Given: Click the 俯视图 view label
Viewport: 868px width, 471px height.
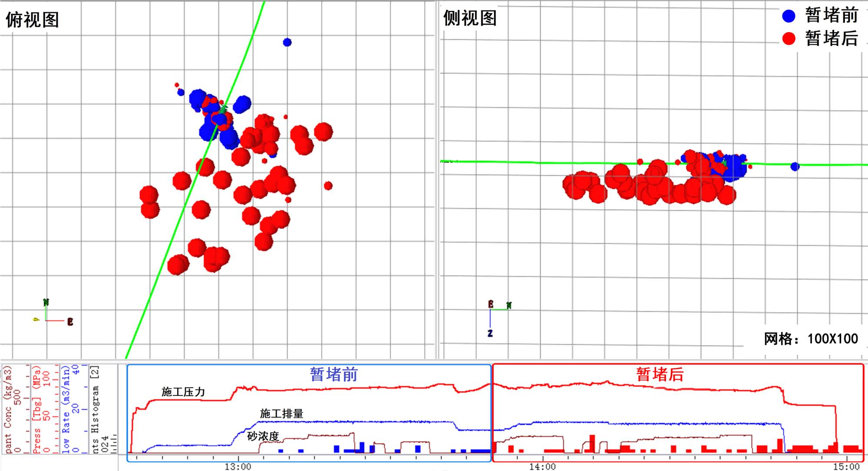Looking at the screenshot, I should [x=32, y=20].
